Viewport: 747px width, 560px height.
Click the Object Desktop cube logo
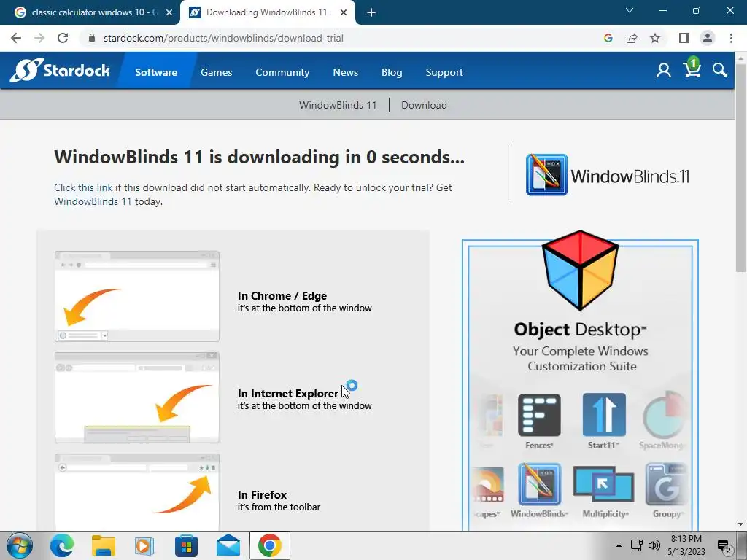(x=580, y=270)
